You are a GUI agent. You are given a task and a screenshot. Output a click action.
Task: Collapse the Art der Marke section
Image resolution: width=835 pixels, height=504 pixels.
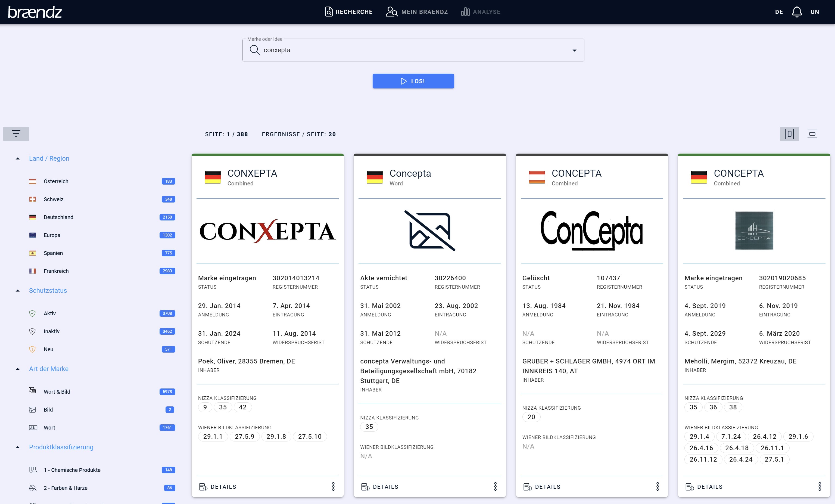[18, 369]
